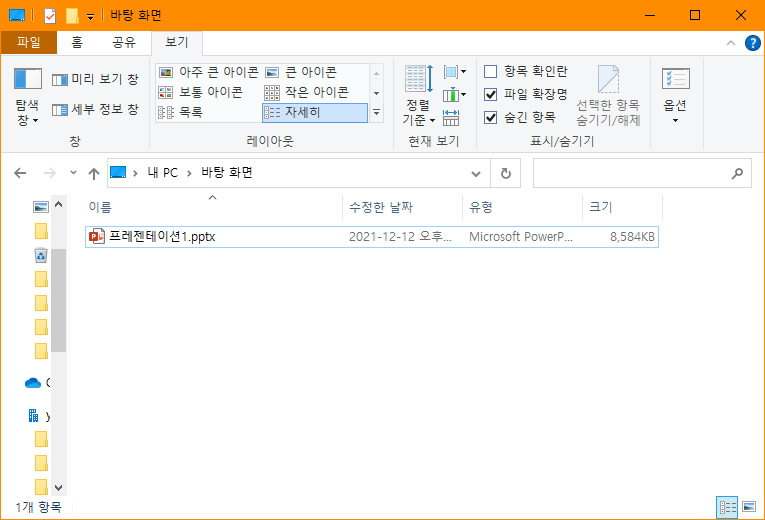Select Details (자세히) layout
Screen dimensions: 765x520
click(315, 113)
